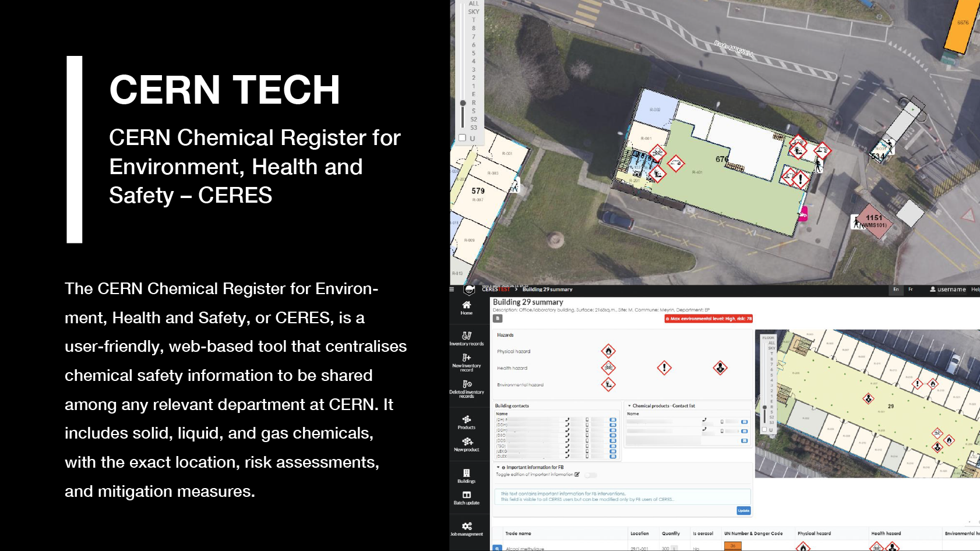Email the third Chemical products contact row
The width and height of the screenshot is (980, 551).
(x=744, y=441)
